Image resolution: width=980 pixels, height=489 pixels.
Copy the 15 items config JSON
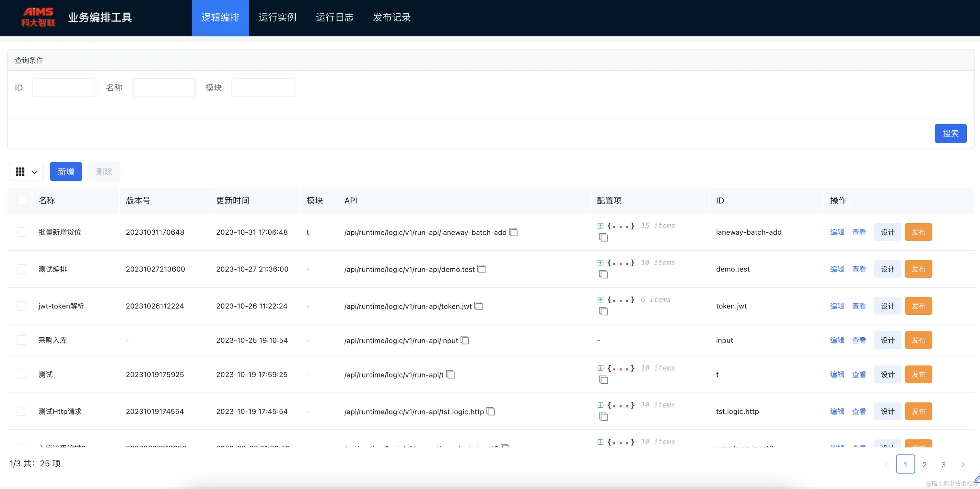(x=603, y=238)
